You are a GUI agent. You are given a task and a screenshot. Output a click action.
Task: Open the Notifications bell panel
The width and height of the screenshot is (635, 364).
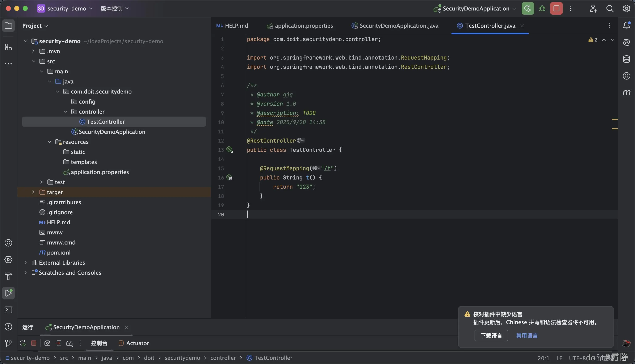626,26
